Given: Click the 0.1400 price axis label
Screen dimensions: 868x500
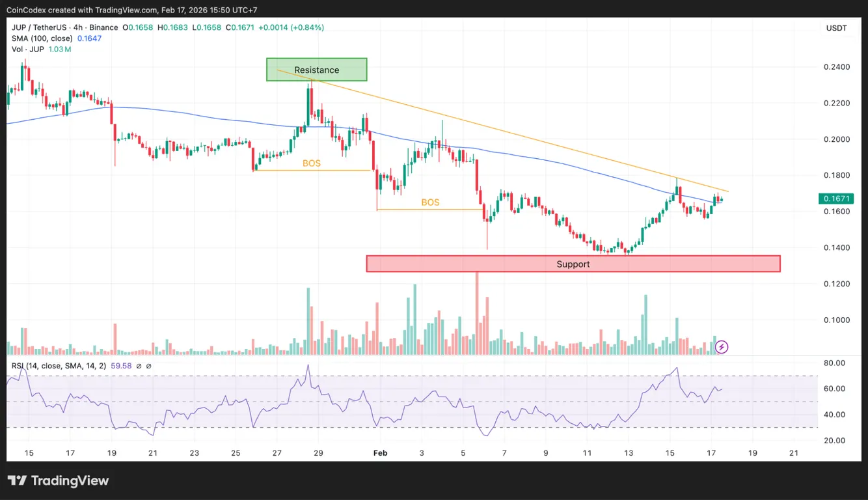Looking at the screenshot, I should coord(836,248).
